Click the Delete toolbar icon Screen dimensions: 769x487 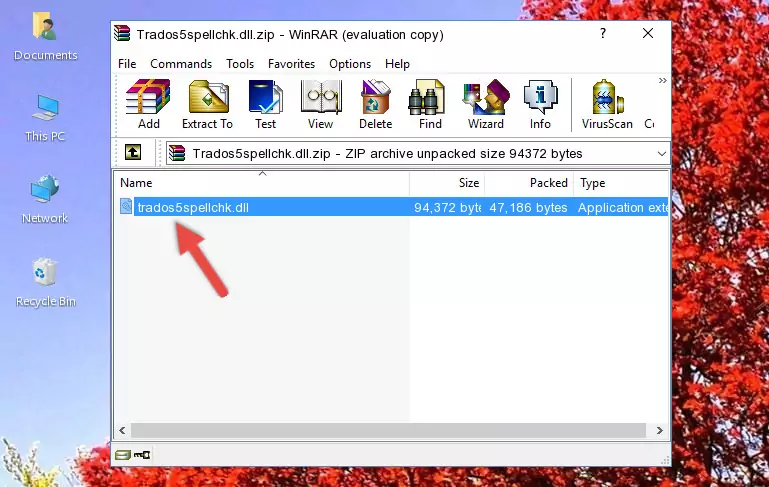[376, 104]
